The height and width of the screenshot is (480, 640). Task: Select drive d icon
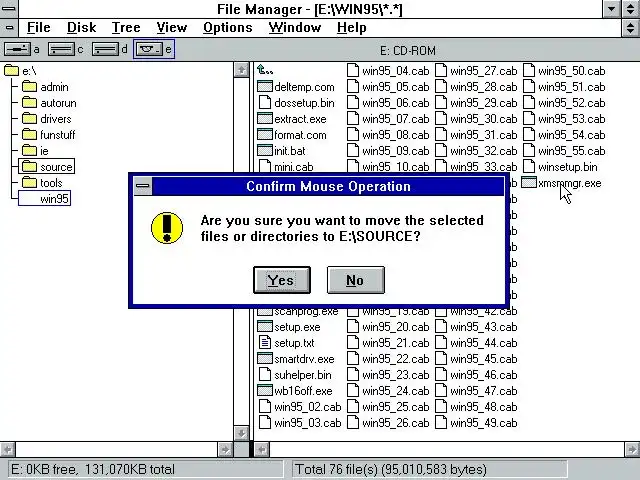click(x=105, y=49)
